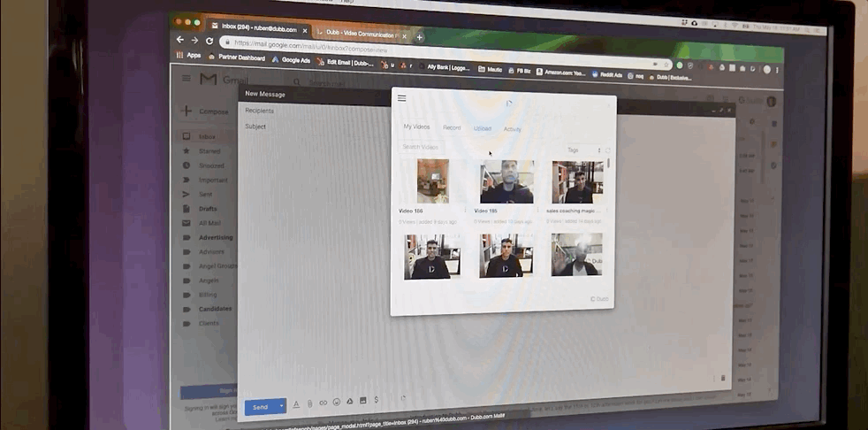This screenshot has width=868, height=430.
Task: Expand the Send options arrow
Action: coord(281,407)
